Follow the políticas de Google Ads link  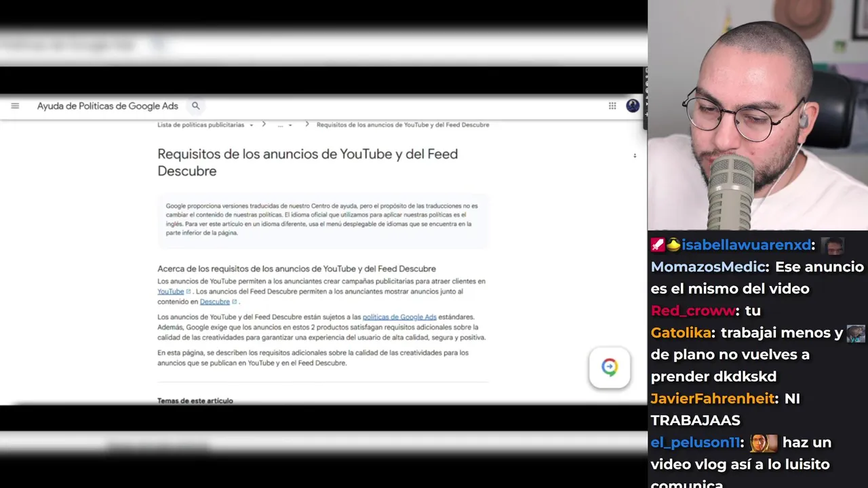click(399, 317)
